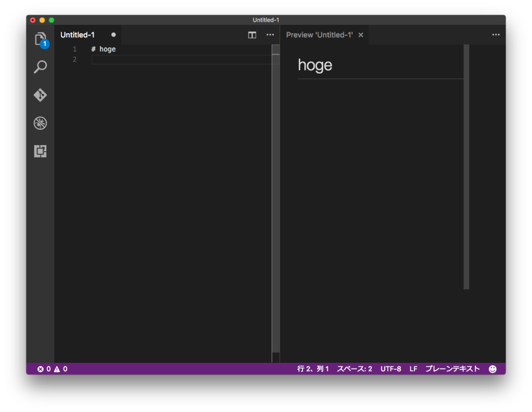The width and height of the screenshot is (532, 412).
Task: Open more actions menu for left editor
Action: point(270,35)
